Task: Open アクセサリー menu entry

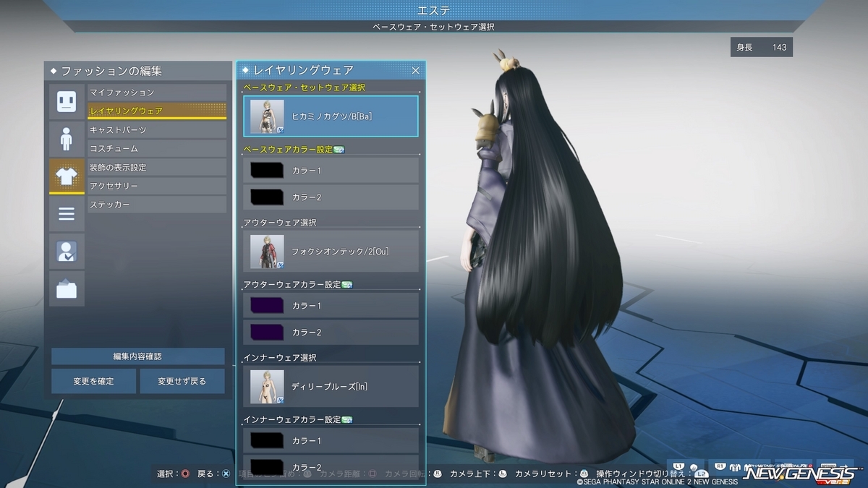Action: point(157,187)
